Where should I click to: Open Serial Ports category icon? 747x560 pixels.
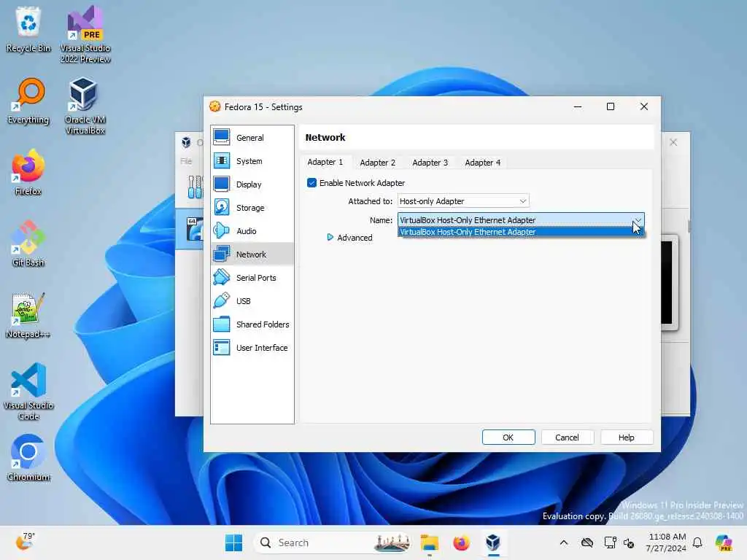point(222,277)
